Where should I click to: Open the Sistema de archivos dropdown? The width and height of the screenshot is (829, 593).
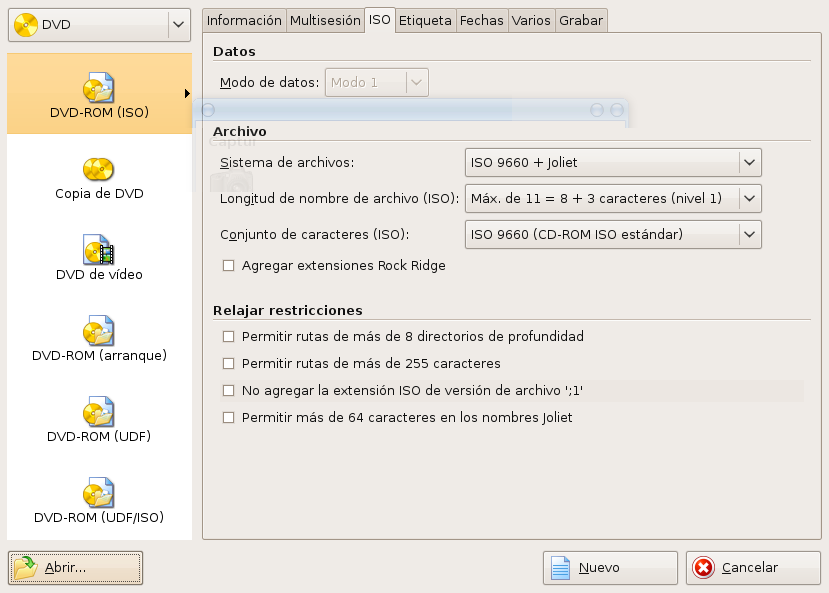(613, 162)
